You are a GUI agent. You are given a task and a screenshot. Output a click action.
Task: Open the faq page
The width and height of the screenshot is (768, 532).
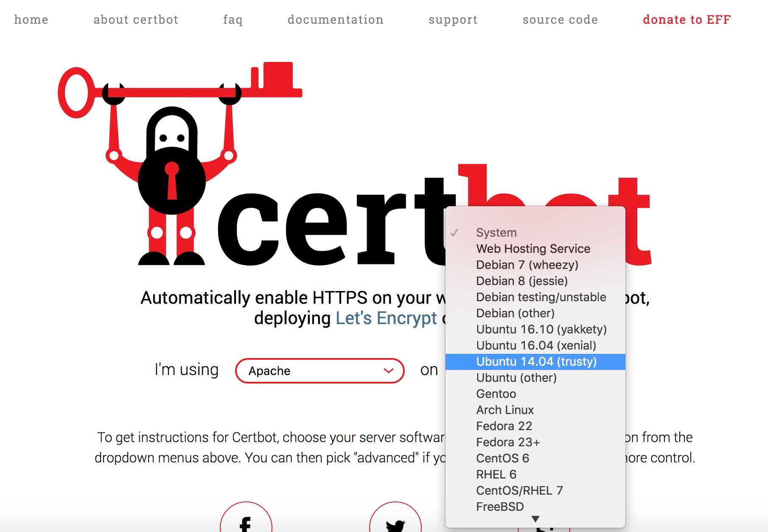(x=233, y=20)
